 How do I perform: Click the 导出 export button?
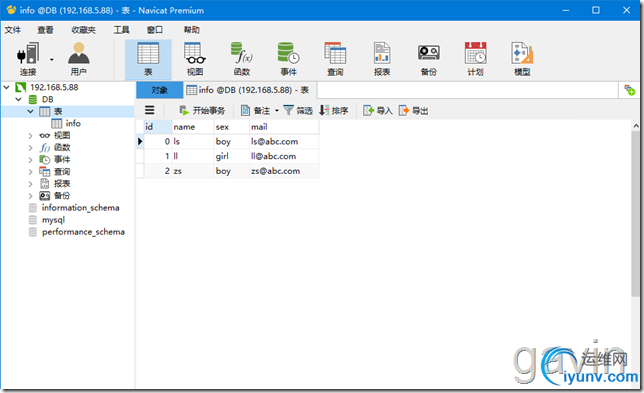point(413,110)
